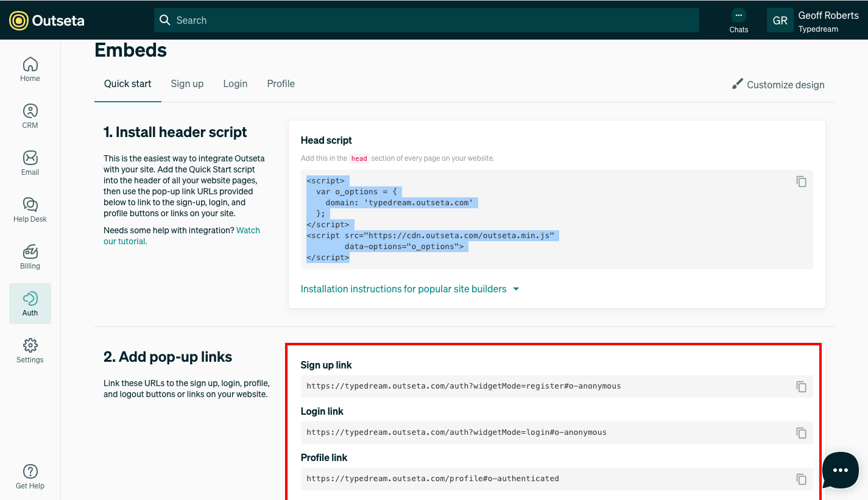Open Help Desk in sidebar
Screen dimensions: 868x500
click(30, 210)
